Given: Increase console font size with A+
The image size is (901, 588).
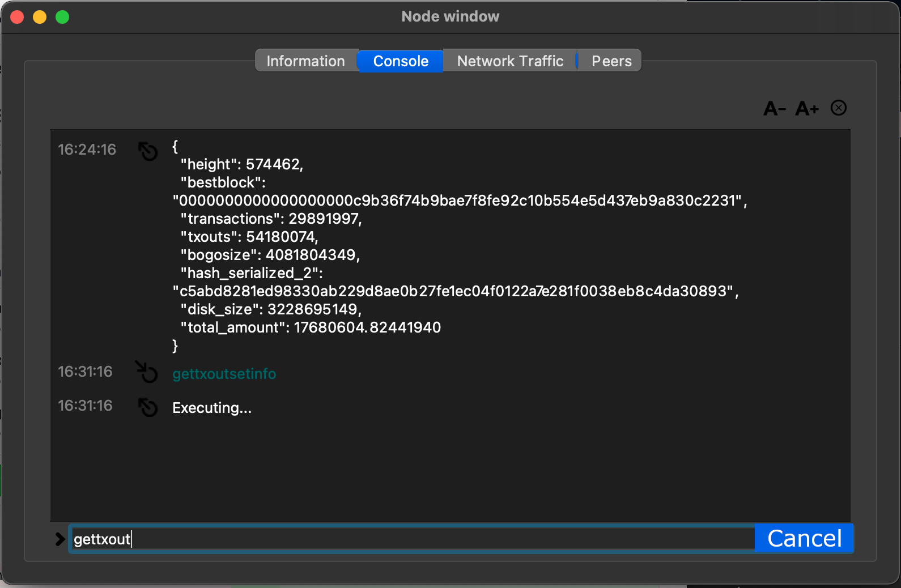Looking at the screenshot, I should click(807, 108).
